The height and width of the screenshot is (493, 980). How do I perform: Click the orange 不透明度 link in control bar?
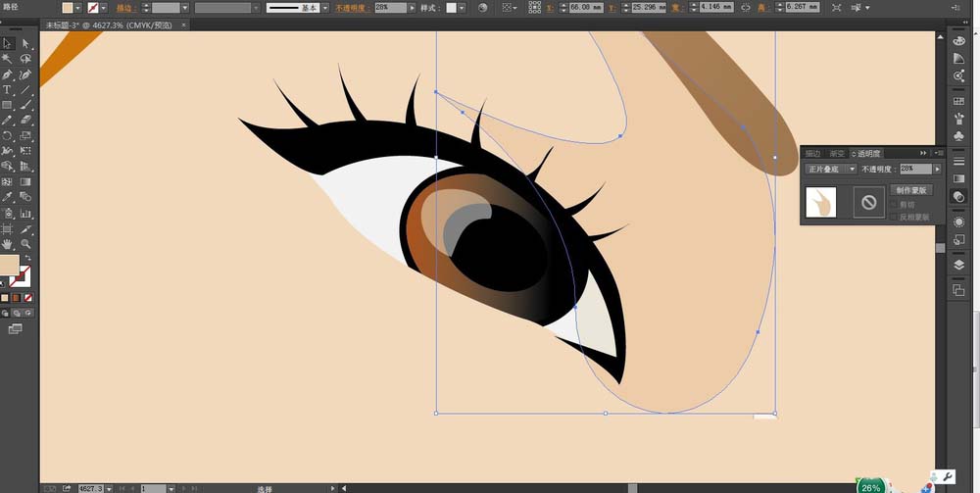coord(352,8)
